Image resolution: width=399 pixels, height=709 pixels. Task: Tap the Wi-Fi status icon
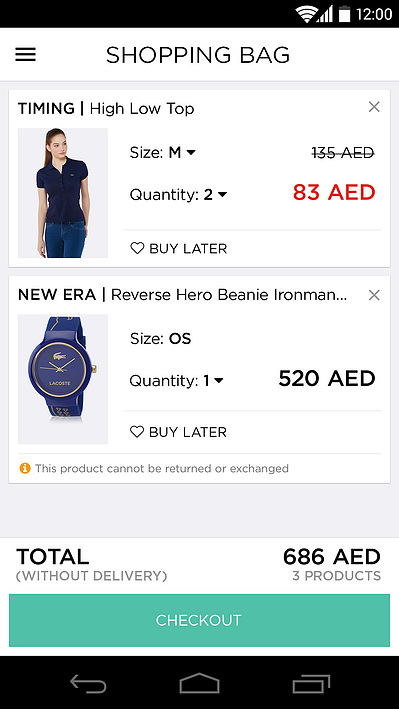tap(306, 14)
